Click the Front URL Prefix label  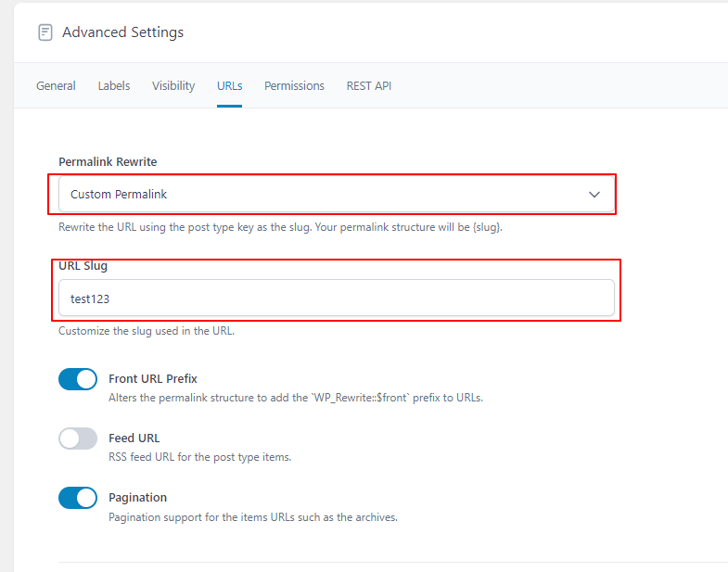(153, 379)
